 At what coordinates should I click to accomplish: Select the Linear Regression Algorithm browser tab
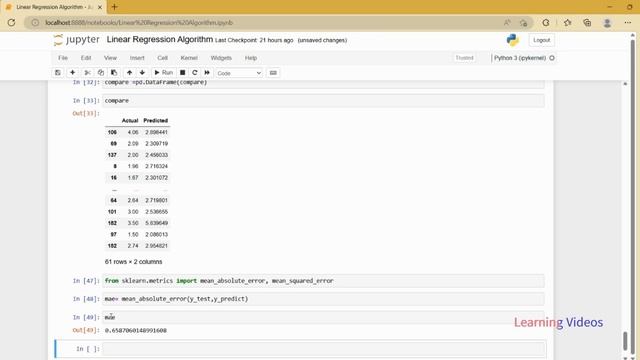coord(54,7)
